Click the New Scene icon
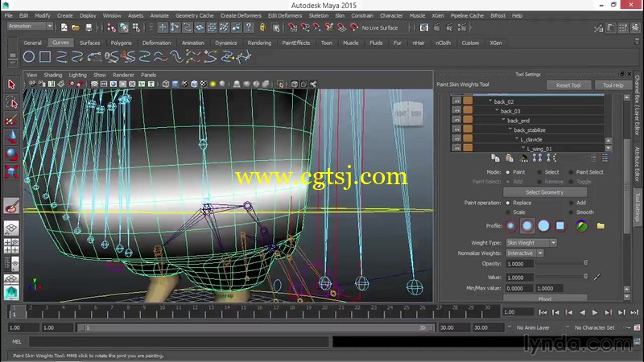 [x=64, y=27]
